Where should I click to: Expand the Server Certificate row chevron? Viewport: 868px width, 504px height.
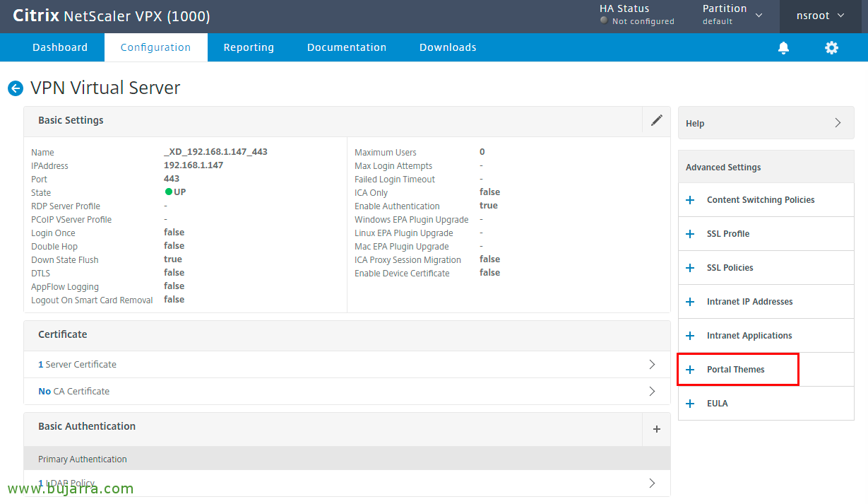click(652, 365)
